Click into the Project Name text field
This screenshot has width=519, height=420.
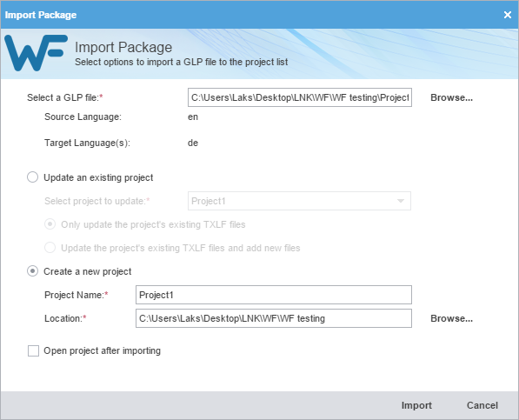pyautogui.click(x=274, y=295)
